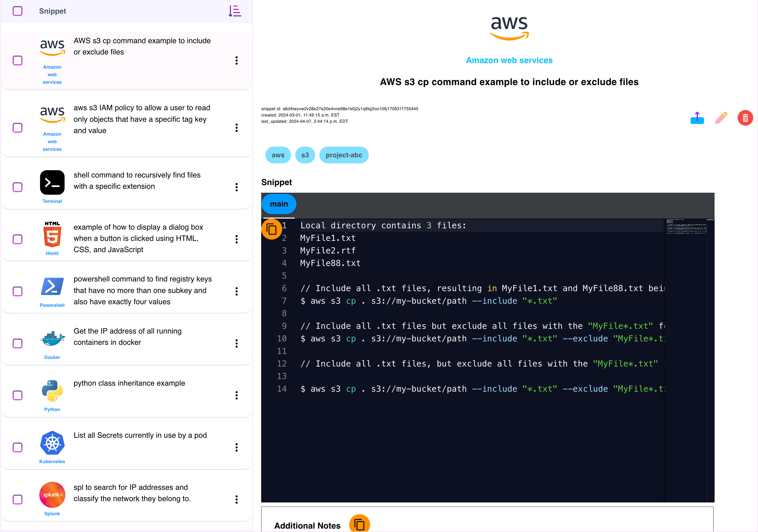Select the checkbox beside the Python snippet
Image resolution: width=758 pixels, height=532 pixels.
pyautogui.click(x=18, y=395)
